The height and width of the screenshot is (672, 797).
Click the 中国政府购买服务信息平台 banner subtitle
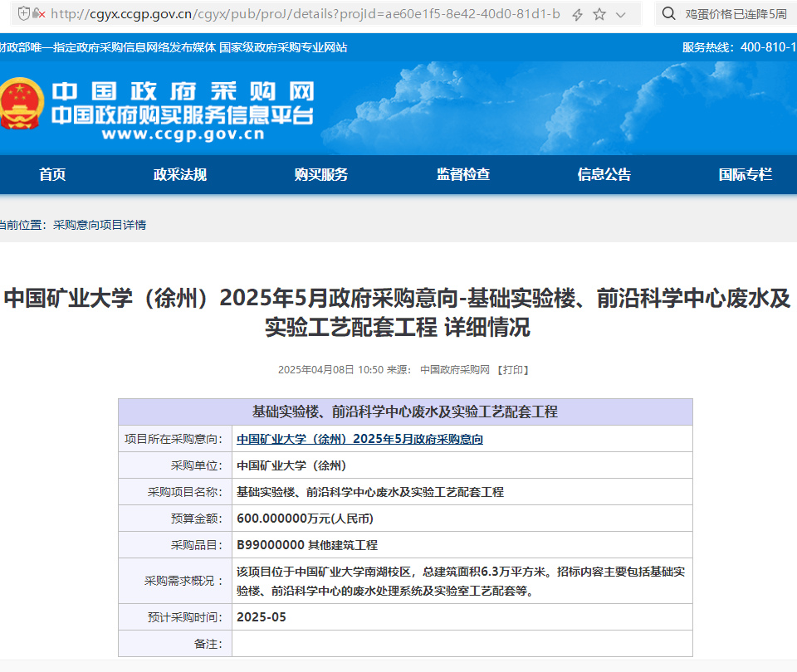(183, 115)
